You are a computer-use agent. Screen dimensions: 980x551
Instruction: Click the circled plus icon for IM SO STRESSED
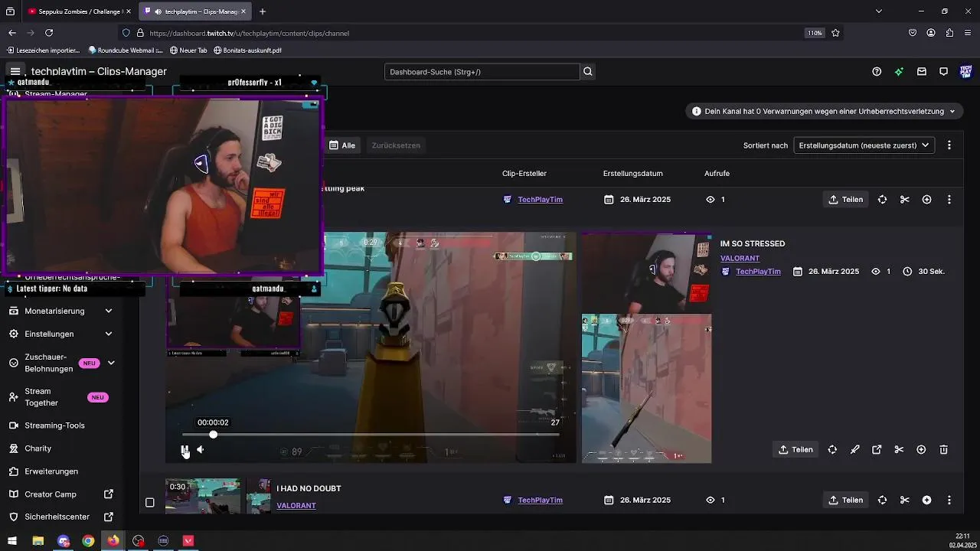coord(921,450)
